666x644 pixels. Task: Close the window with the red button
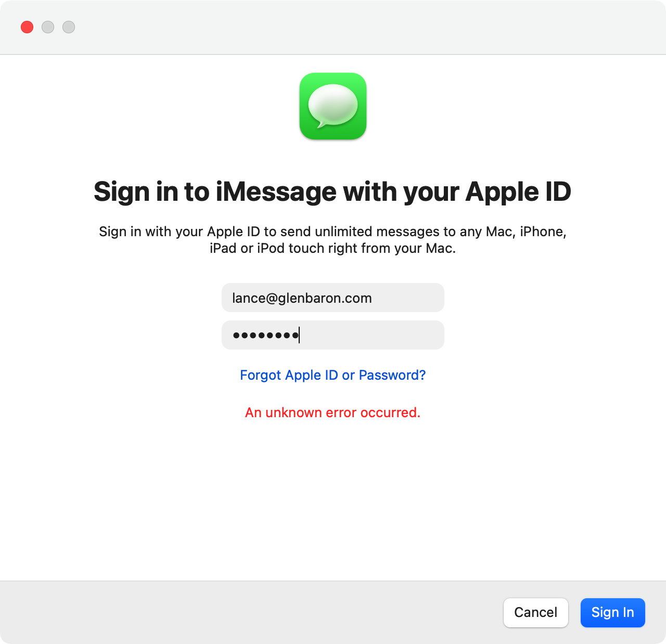pyautogui.click(x=27, y=27)
